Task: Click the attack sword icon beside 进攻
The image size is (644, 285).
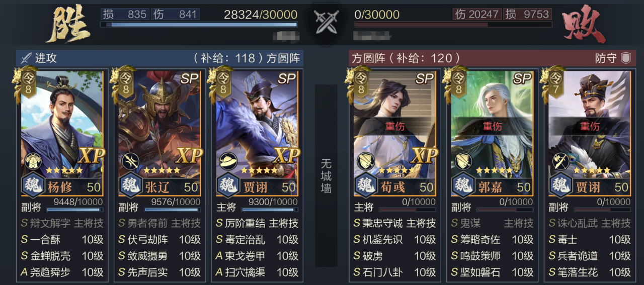Action: coord(26,58)
